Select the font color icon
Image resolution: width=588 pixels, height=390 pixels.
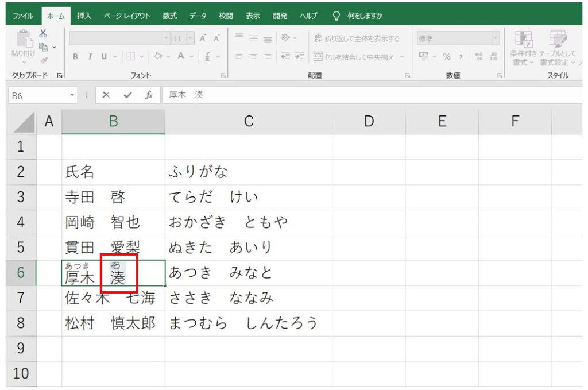[x=181, y=56]
